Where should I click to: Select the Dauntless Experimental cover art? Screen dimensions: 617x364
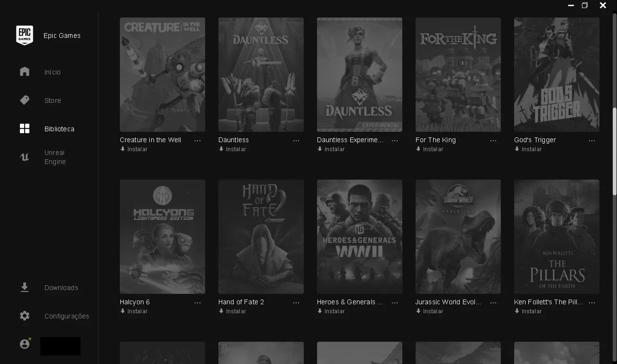(x=360, y=74)
